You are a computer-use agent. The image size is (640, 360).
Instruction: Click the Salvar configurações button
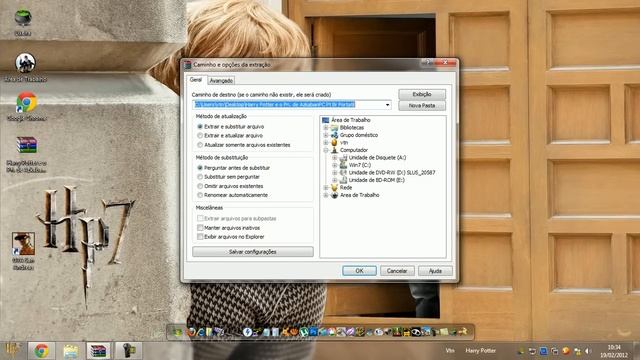[253, 252]
